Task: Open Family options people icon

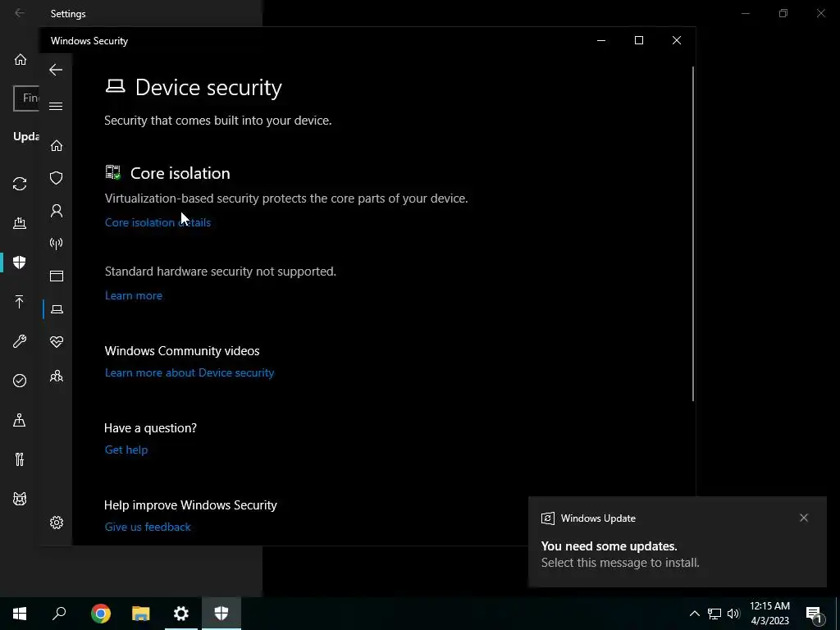Action: [x=57, y=376]
